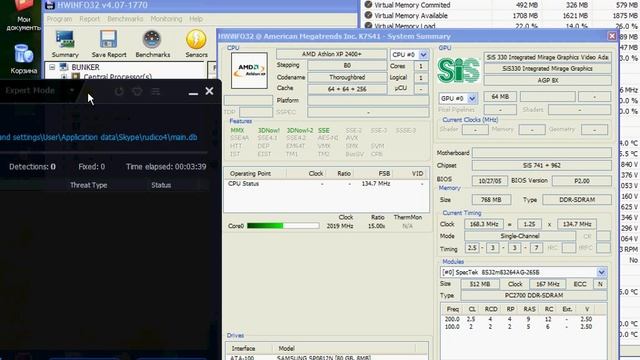The height and width of the screenshot is (360, 640).
Task: Open the Program menu
Action: pos(59,19)
